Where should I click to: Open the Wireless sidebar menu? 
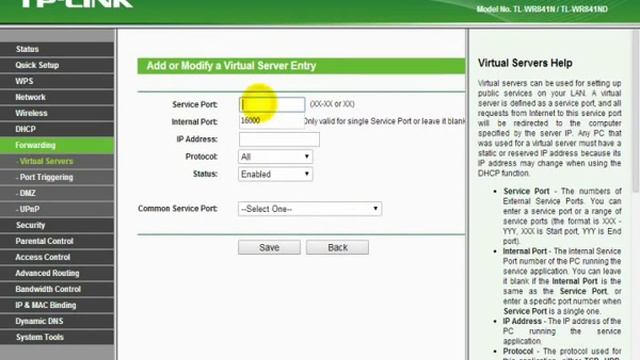click(57, 113)
